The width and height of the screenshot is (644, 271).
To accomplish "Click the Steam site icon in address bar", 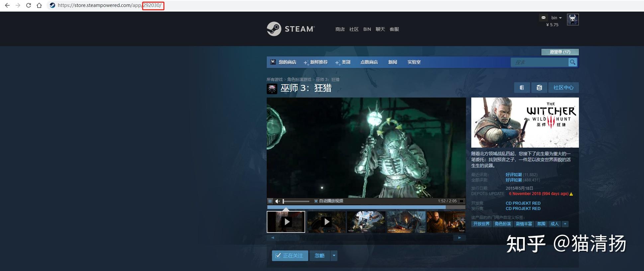I will [52, 5].
